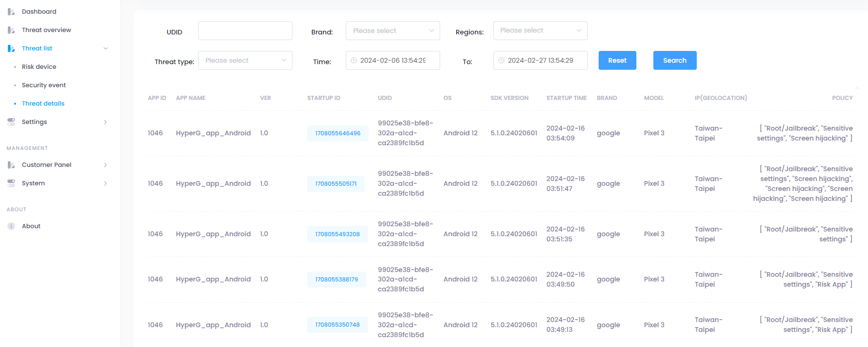Click the Dashboard sidebar icon

click(x=11, y=12)
